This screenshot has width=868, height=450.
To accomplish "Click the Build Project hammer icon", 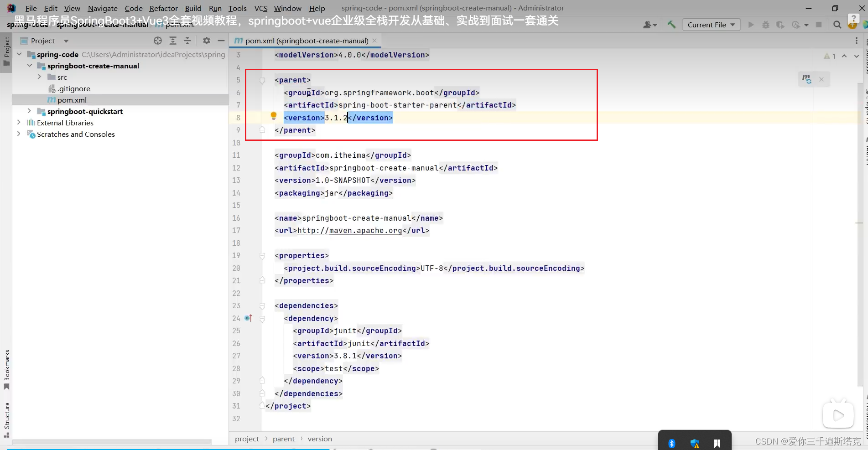I will [x=671, y=25].
